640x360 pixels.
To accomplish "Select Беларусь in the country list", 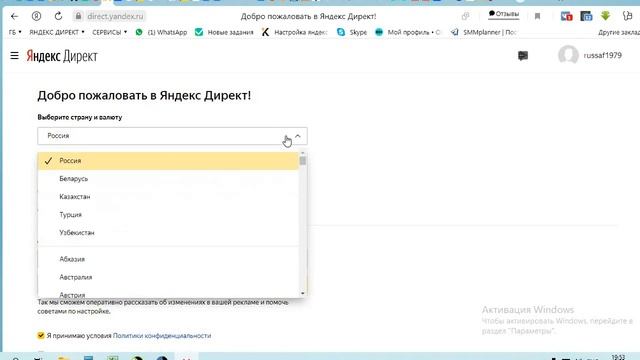I will 168,179.
